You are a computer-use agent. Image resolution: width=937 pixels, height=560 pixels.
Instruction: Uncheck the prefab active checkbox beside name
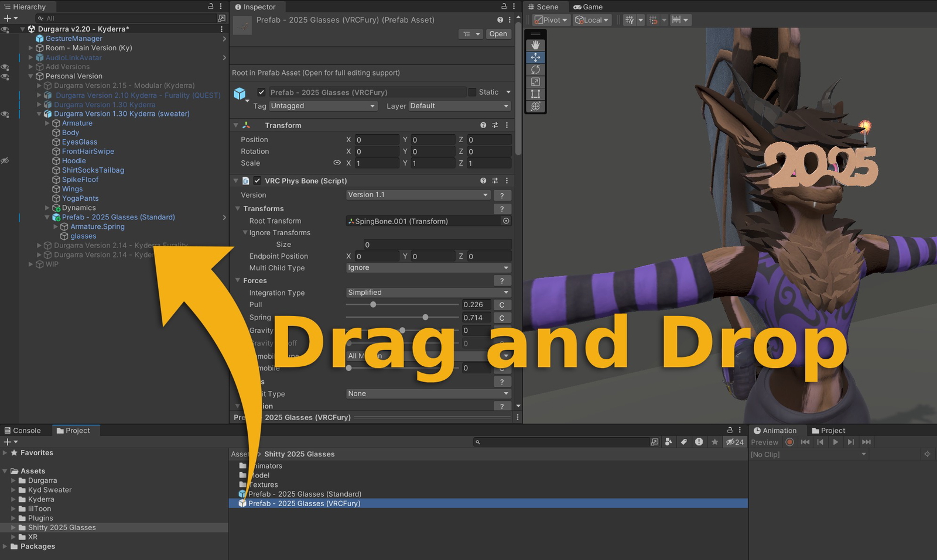click(261, 92)
